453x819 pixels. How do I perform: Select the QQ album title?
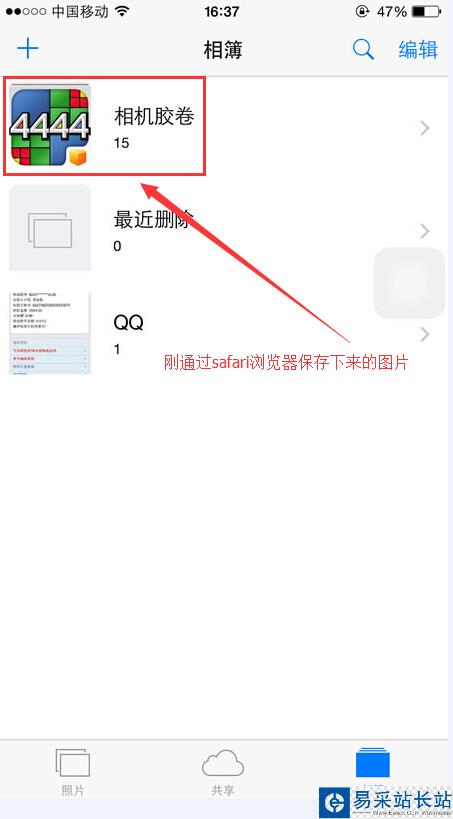click(x=129, y=323)
